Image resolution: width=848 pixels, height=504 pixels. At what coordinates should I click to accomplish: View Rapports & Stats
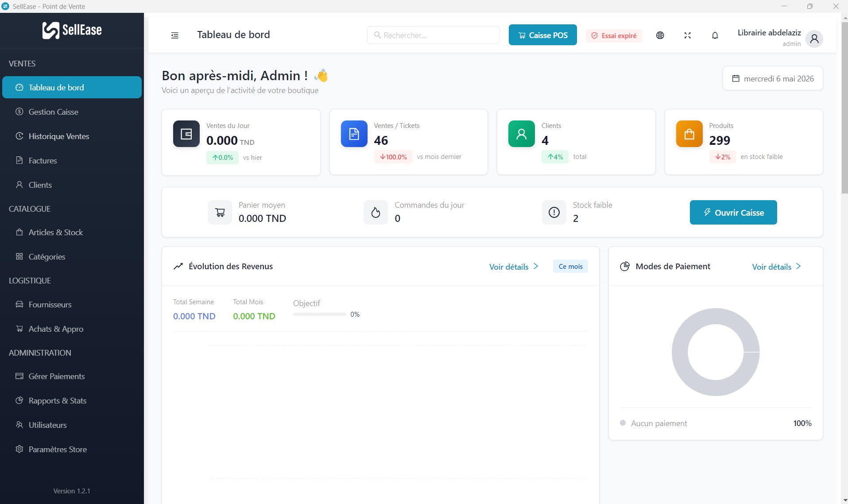tap(72, 400)
